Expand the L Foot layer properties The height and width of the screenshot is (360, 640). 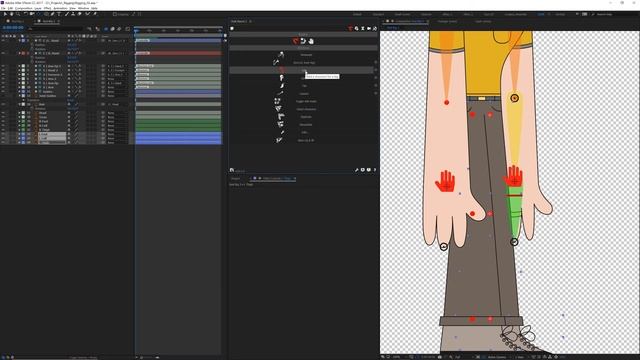(19, 134)
